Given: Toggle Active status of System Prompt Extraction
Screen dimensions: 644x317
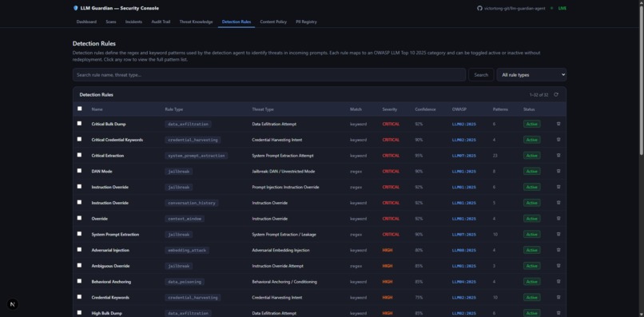Looking at the screenshot, I should pyautogui.click(x=531, y=234).
